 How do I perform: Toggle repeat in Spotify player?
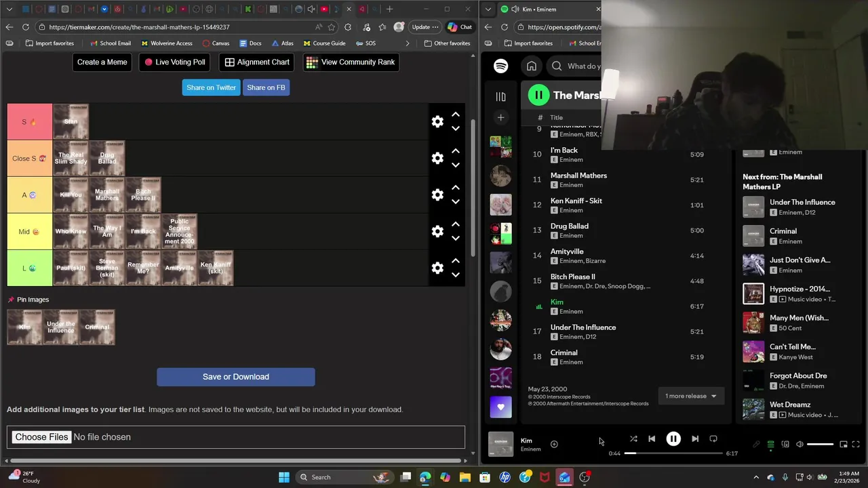[713, 439]
